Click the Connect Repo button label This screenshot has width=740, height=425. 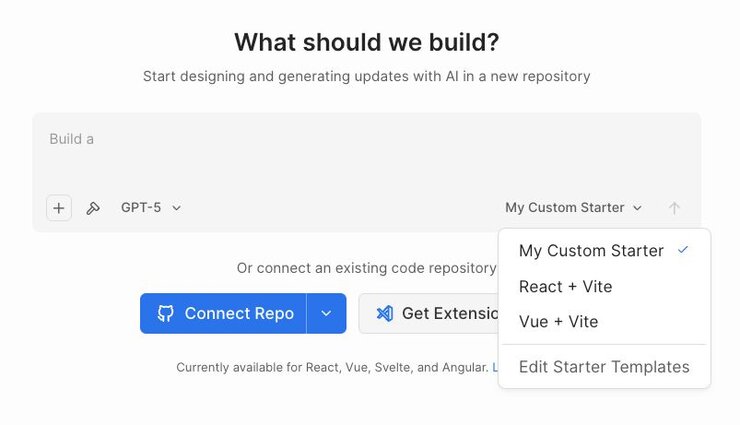(239, 313)
